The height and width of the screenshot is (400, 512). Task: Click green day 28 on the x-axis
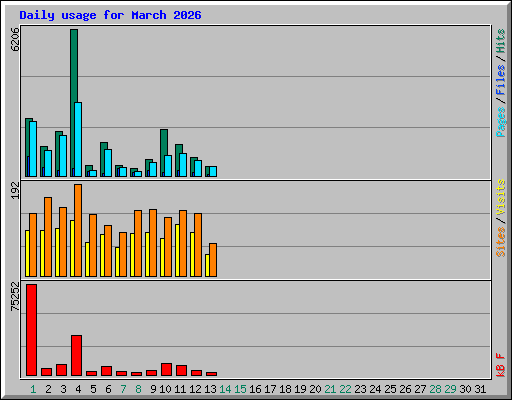[x=435, y=389]
